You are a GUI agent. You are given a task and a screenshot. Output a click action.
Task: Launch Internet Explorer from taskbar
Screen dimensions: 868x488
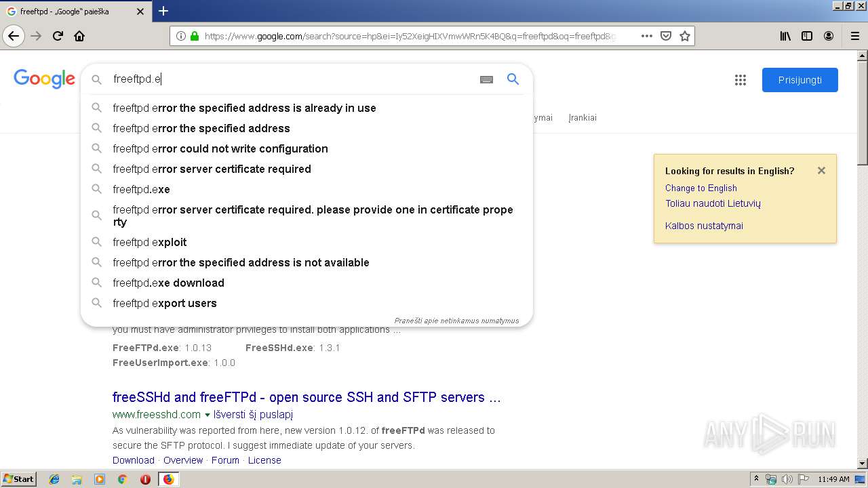click(x=54, y=479)
